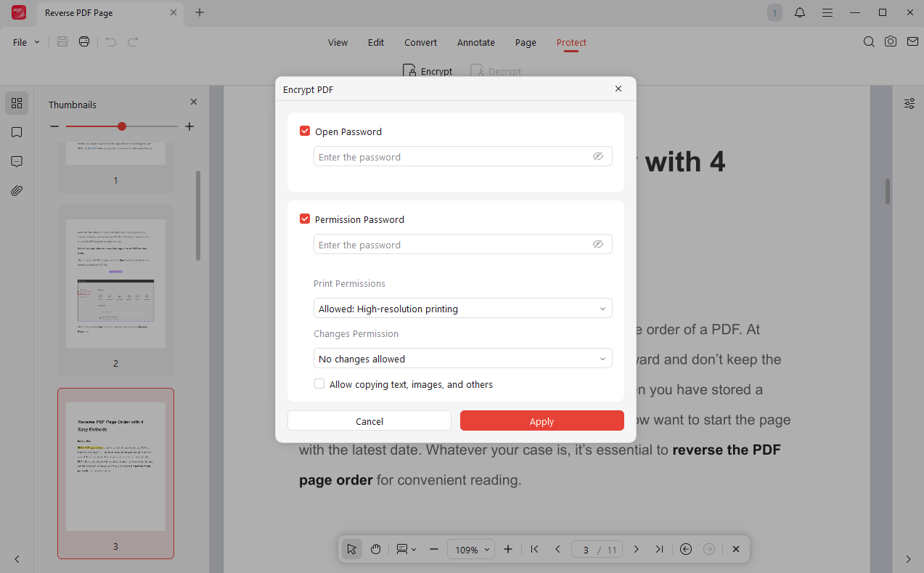This screenshot has height=573, width=924.
Task: Close the bottom navigation toolbar
Action: (736, 549)
